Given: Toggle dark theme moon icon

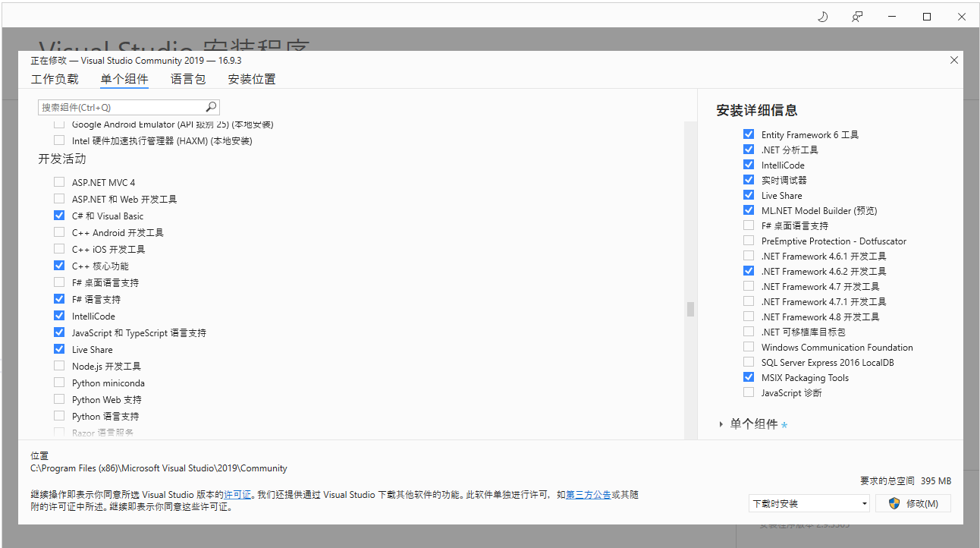Looking at the screenshot, I should point(822,17).
